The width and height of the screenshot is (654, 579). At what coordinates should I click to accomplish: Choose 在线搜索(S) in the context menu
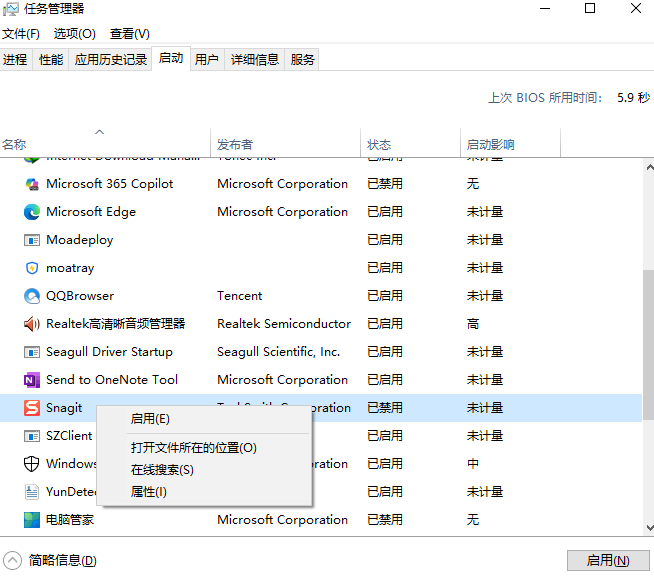(x=206, y=470)
